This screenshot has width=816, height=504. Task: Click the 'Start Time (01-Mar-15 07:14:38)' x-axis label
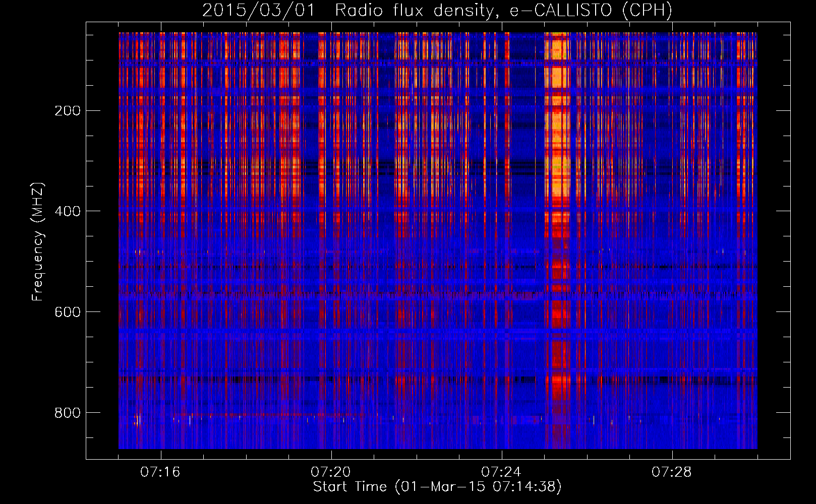(437, 486)
